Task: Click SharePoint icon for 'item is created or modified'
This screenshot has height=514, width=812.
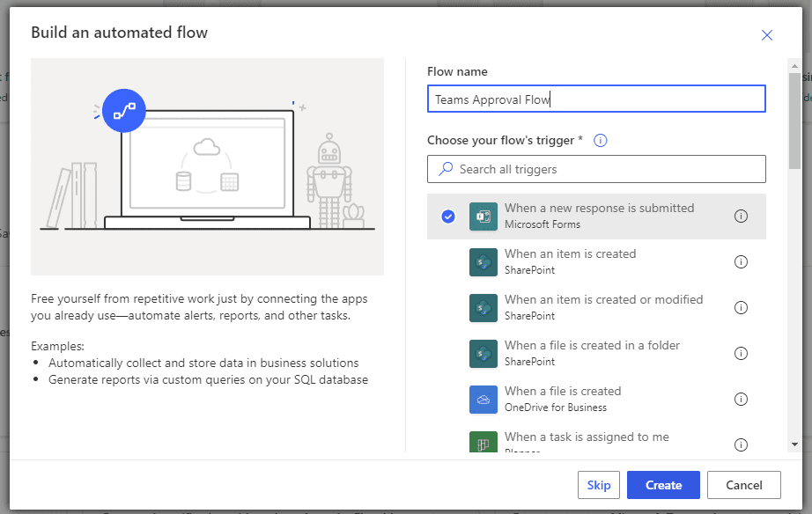Action: tap(484, 308)
